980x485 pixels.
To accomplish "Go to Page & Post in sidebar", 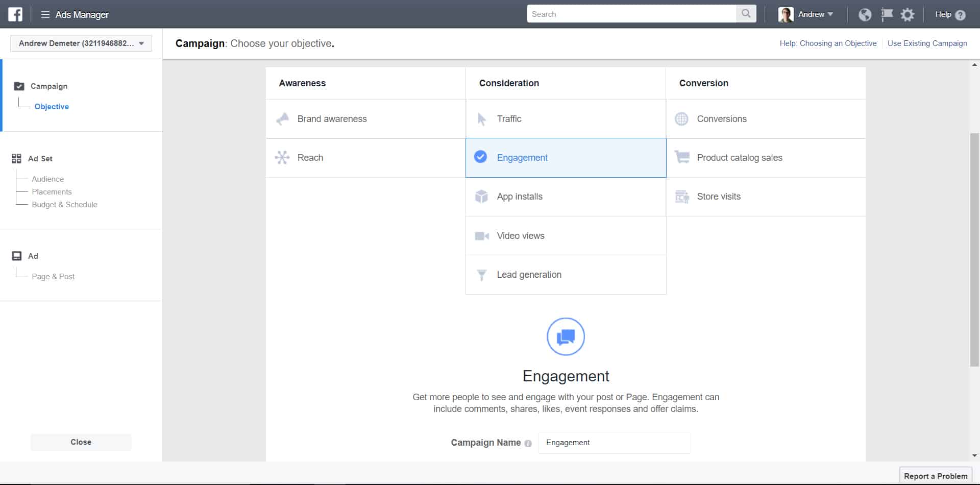I will [53, 276].
